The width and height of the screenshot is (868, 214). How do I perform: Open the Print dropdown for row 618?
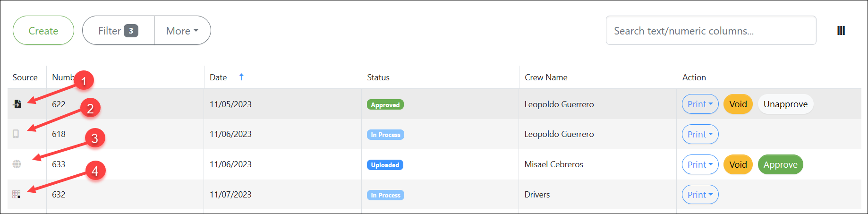(700, 134)
